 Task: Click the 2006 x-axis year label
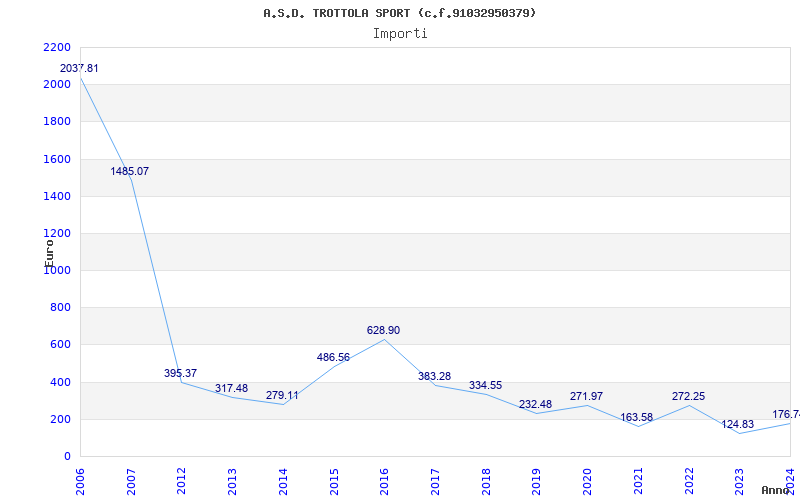80,482
